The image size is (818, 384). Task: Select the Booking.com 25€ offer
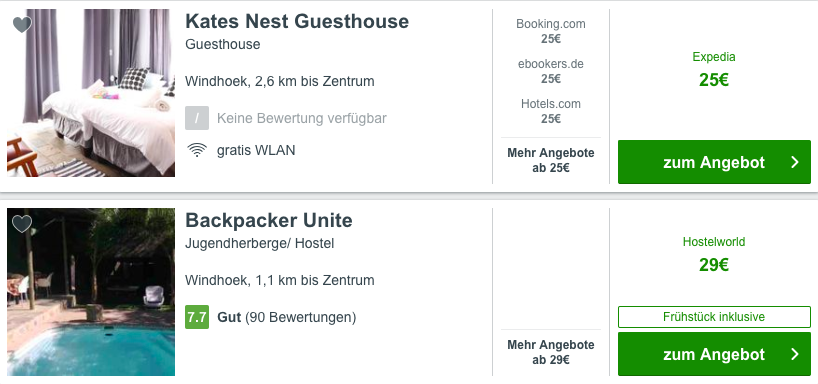click(550, 31)
